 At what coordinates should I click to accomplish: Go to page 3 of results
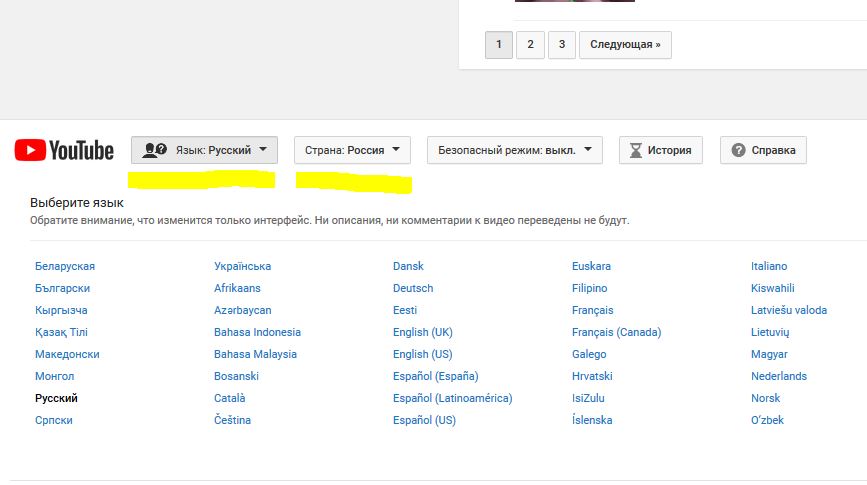click(x=562, y=44)
